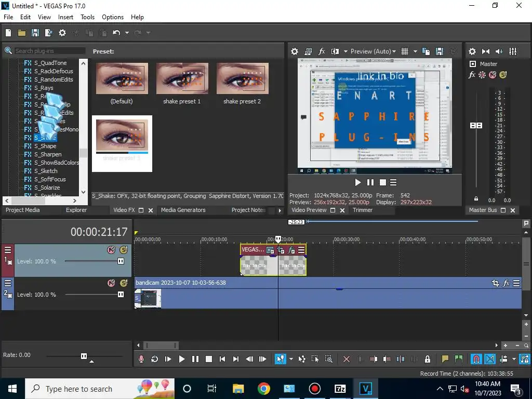Switch to the Media Generators tab
This screenshot has width=532, height=399.
click(x=183, y=210)
